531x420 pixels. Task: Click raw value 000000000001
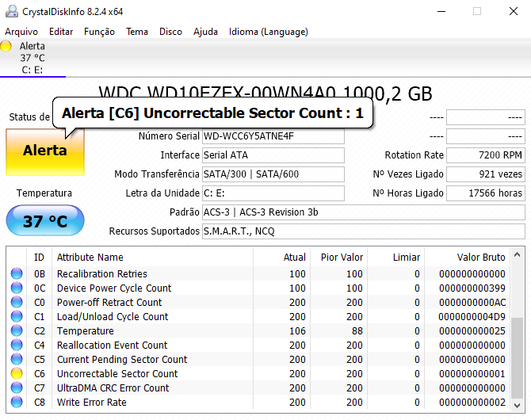click(x=472, y=373)
